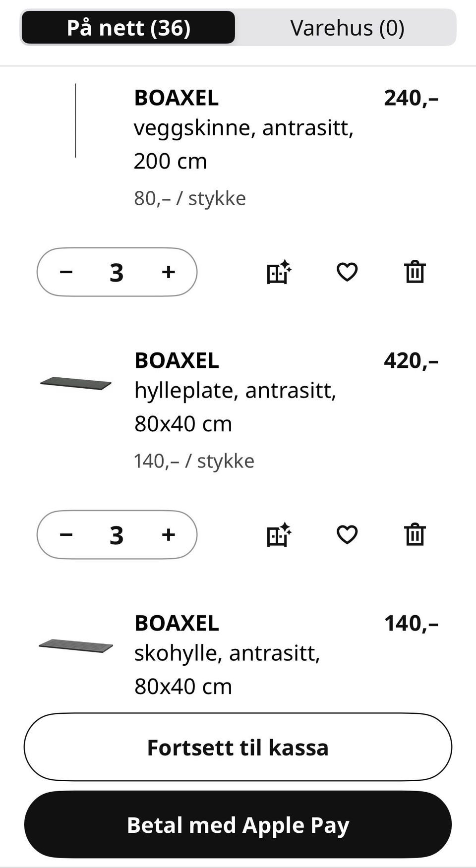Delete the BOAXEL veggskinne item
Screen dimensions: 476x868
[x=415, y=272]
